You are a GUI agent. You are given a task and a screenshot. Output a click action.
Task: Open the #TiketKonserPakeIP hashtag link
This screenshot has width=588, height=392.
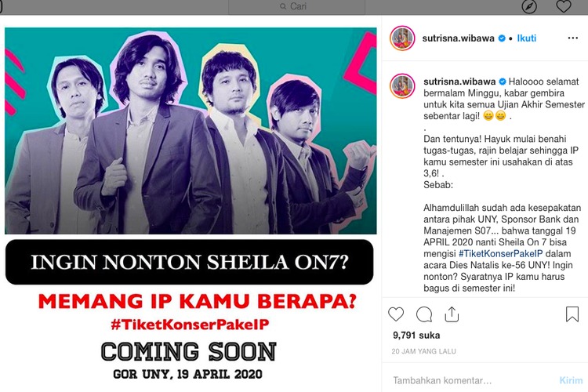(x=501, y=253)
